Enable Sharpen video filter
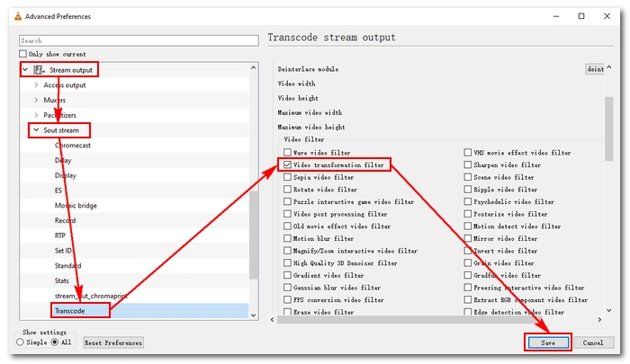This screenshot has height=364, width=630. point(468,165)
